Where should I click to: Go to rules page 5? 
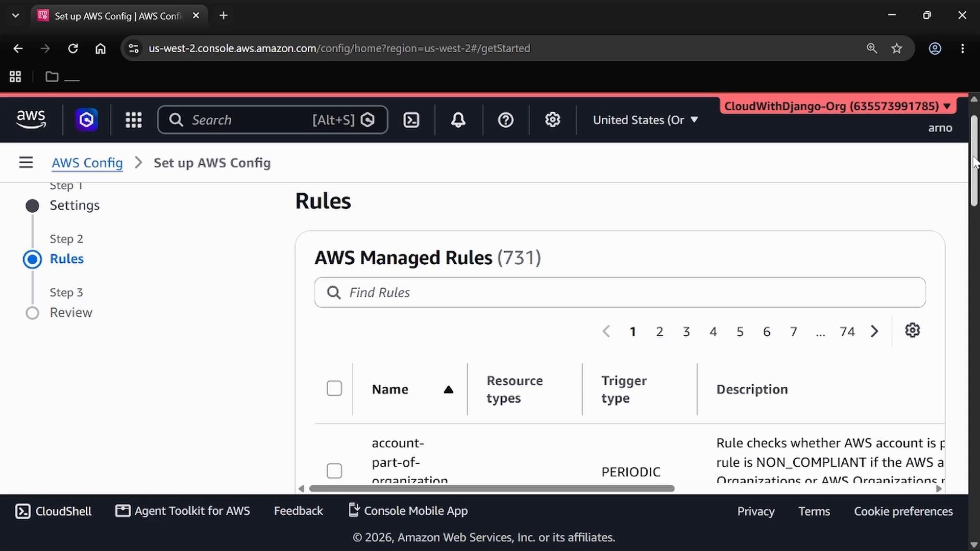coord(740,332)
